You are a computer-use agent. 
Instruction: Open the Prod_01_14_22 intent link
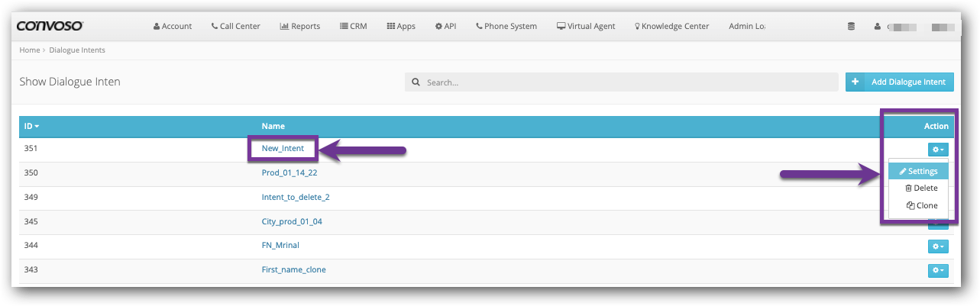(x=289, y=172)
